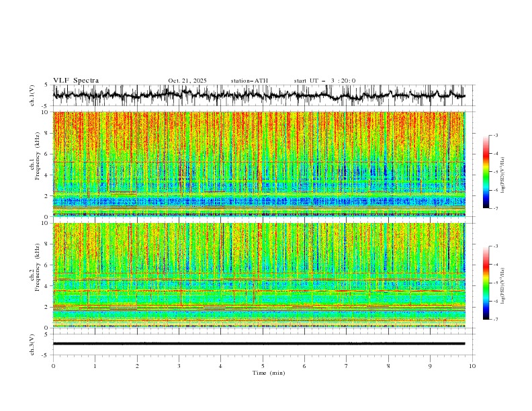Click the "5" upper tick of the ch.1(V) axis
The height and width of the screenshot is (411, 532).
(46, 85)
